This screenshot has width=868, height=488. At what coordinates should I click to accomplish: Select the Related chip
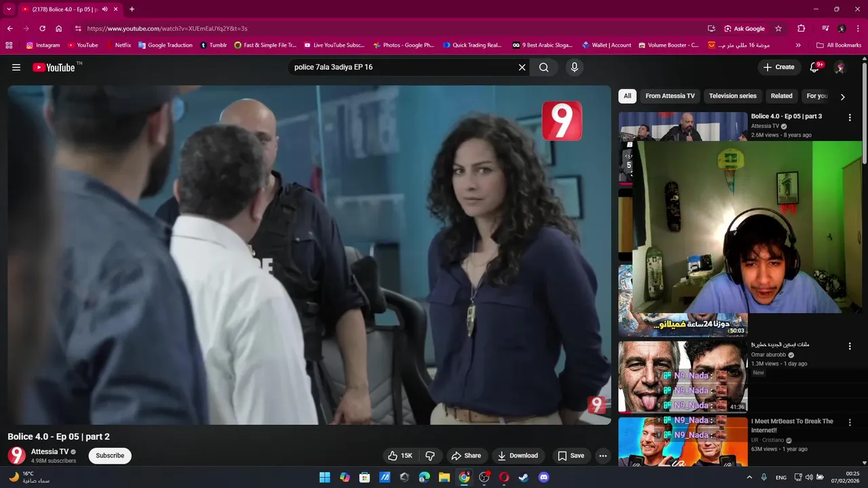click(781, 96)
